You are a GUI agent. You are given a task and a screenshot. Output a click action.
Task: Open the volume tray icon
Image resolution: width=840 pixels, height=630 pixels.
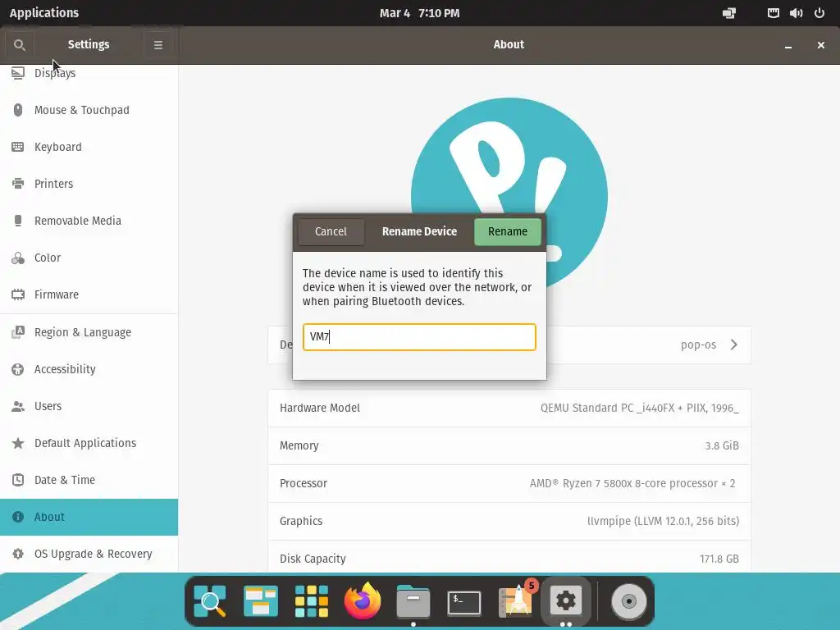pos(796,13)
